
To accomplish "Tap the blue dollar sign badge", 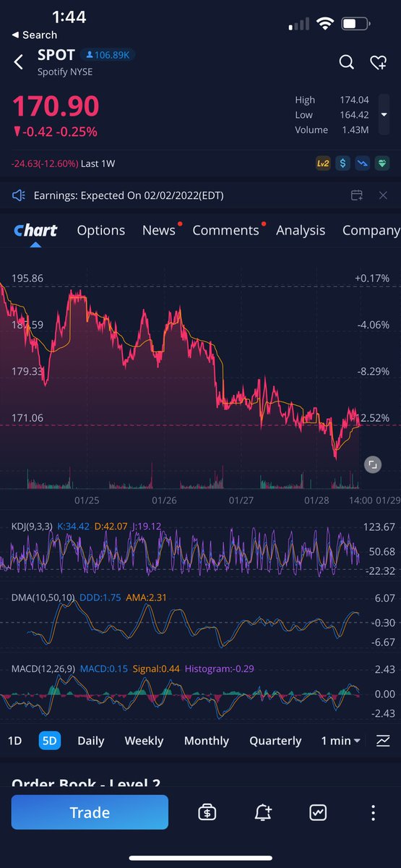I will pos(342,163).
